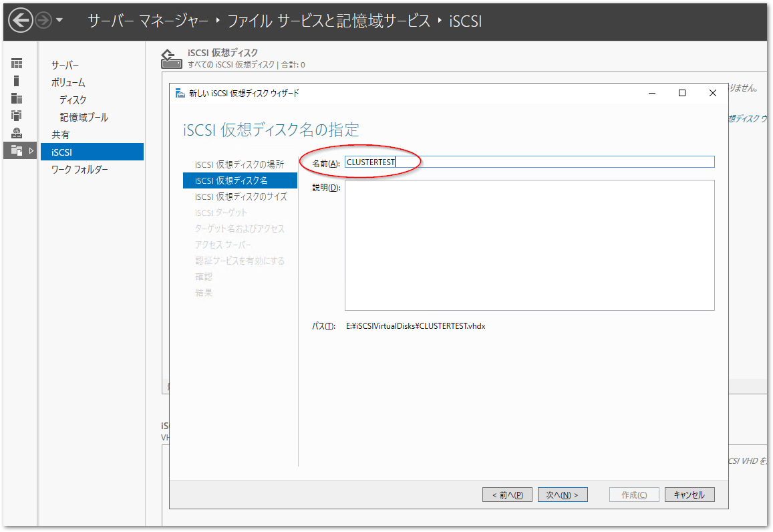Screen dimensions: 773x532
Task: Click the キャンセル button
Action: (689, 495)
